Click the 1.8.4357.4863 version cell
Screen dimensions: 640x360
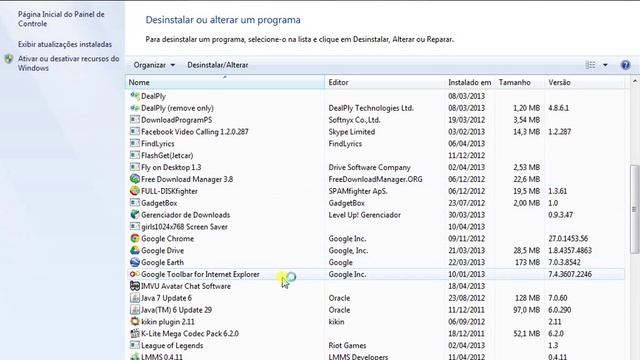pos(570,250)
